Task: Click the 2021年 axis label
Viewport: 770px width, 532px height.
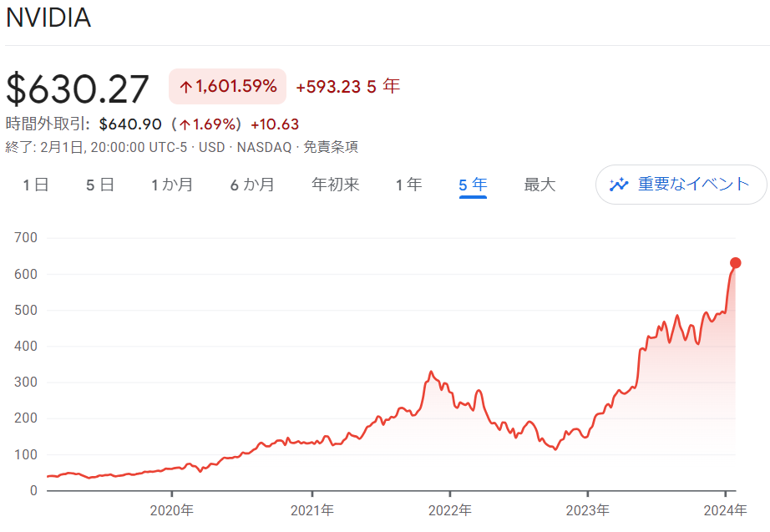Action: click(x=312, y=510)
